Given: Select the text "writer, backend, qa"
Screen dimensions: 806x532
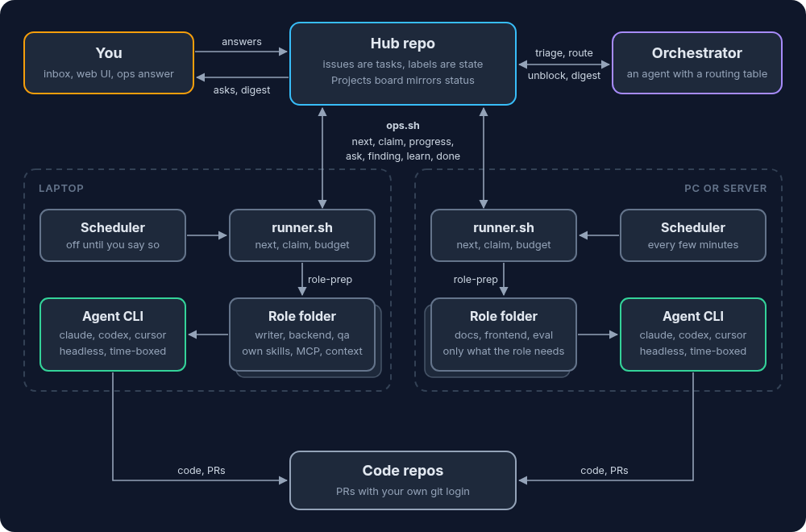Looking at the screenshot, I should click(302, 335).
